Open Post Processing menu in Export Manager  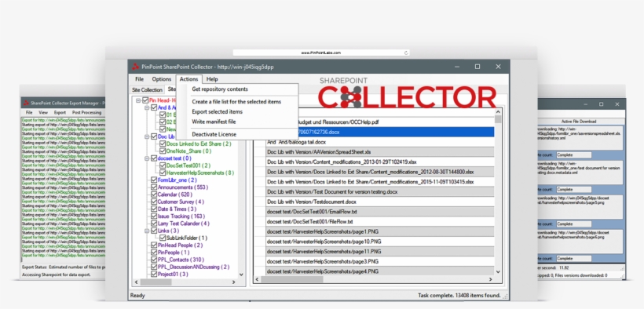(86, 112)
